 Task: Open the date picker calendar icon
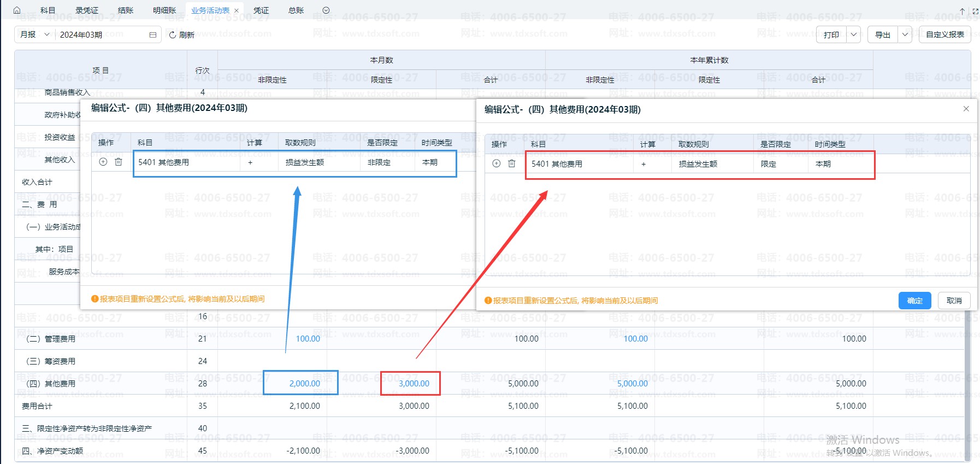point(152,35)
